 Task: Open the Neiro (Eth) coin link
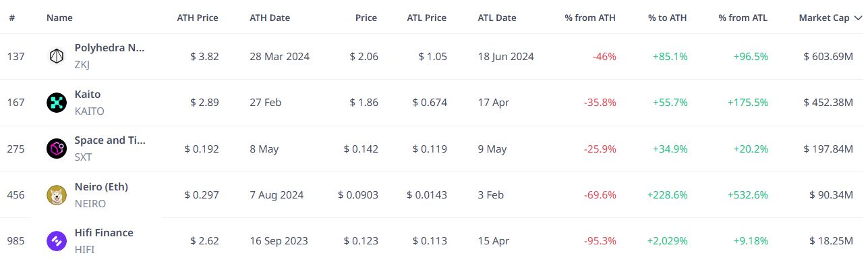(x=101, y=195)
